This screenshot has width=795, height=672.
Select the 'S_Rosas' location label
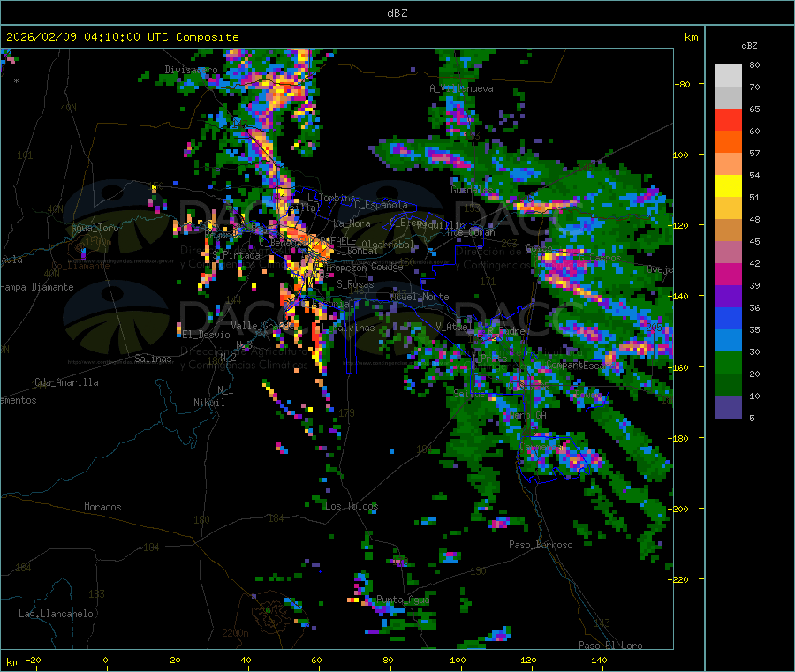click(355, 284)
